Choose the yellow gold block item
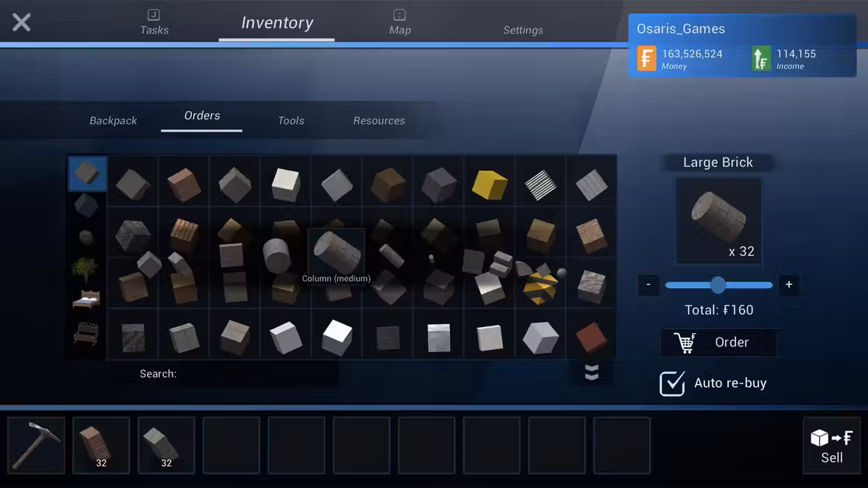Image resolution: width=868 pixels, height=488 pixels. point(489,185)
